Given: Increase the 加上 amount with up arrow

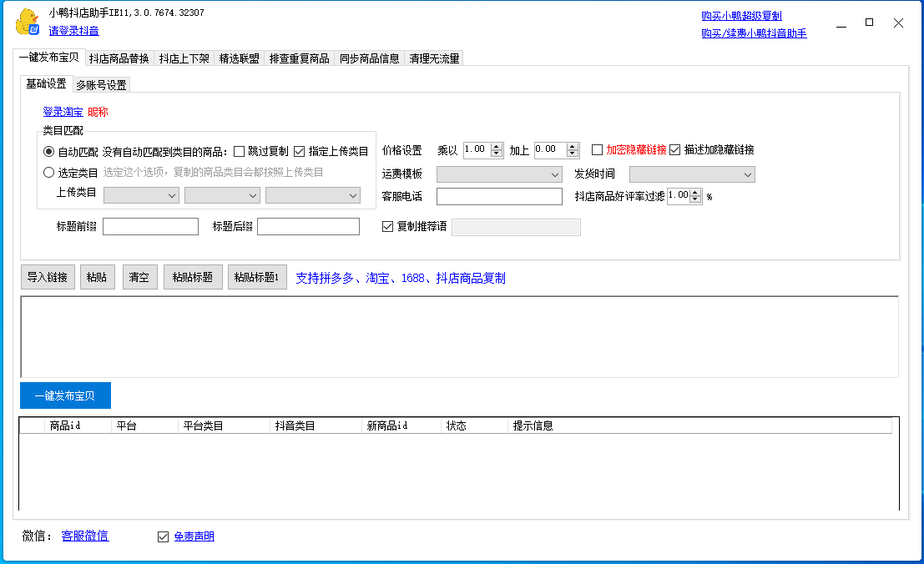Looking at the screenshot, I should 573,147.
